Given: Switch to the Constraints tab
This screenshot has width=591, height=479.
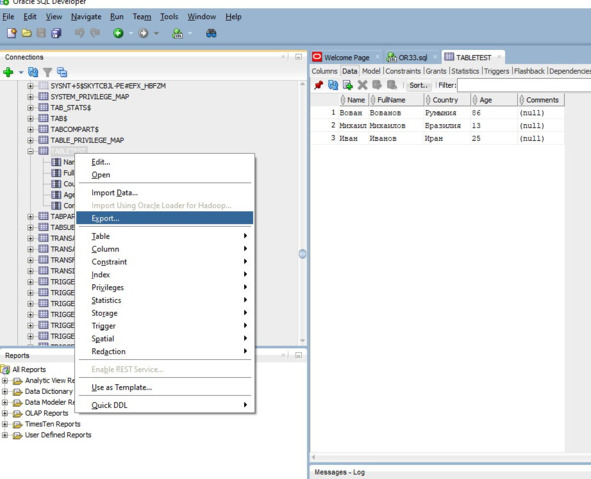Looking at the screenshot, I should [x=403, y=71].
